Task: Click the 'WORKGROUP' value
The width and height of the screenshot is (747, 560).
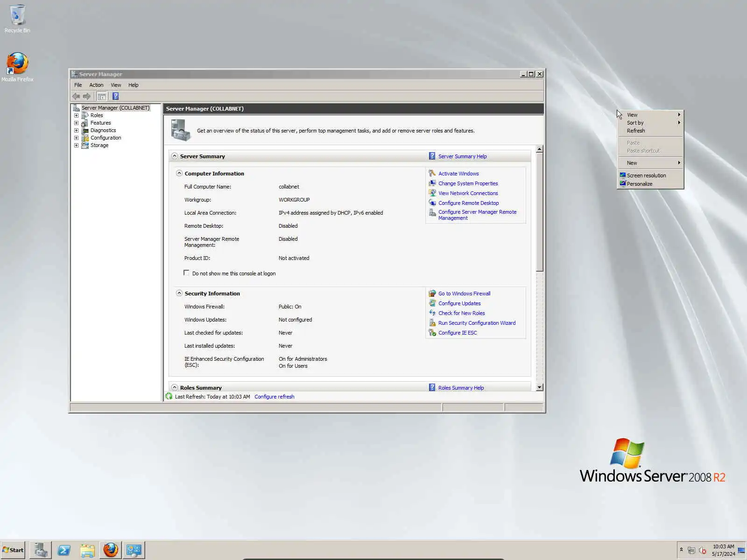Action: click(x=294, y=200)
